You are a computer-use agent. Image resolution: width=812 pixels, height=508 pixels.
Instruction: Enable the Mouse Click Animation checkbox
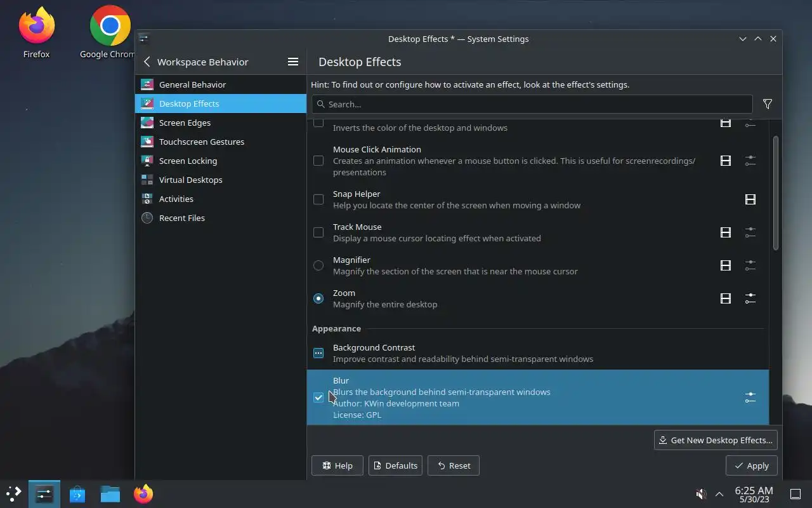[318, 161]
